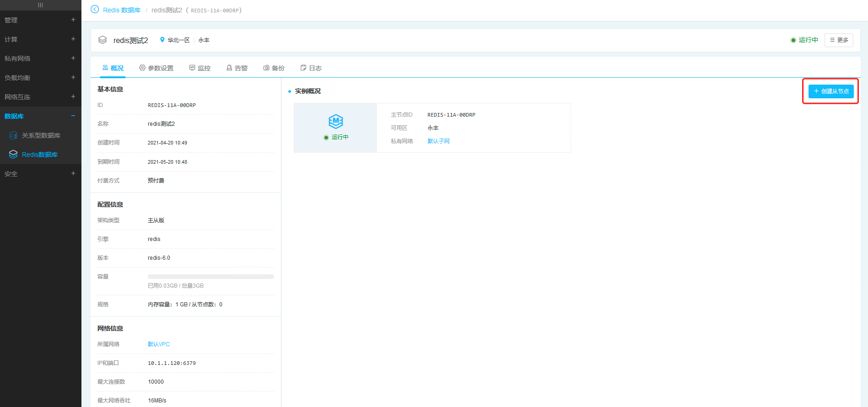Switch to the 概况 tab

click(113, 68)
